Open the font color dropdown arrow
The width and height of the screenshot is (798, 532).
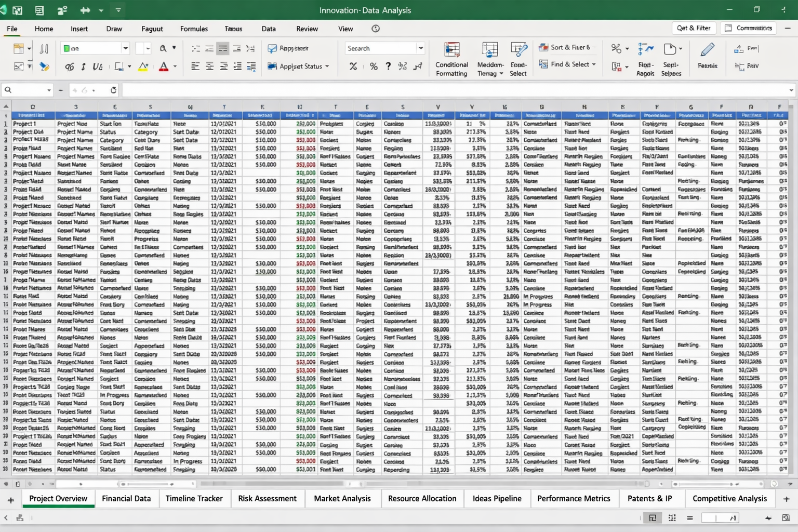click(175, 66)
